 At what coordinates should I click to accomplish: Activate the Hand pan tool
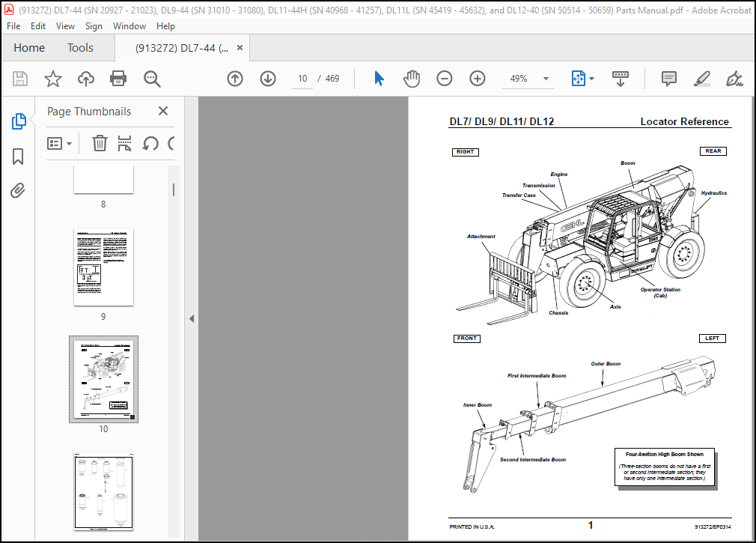pyautogui.click(x=412, y=79)
